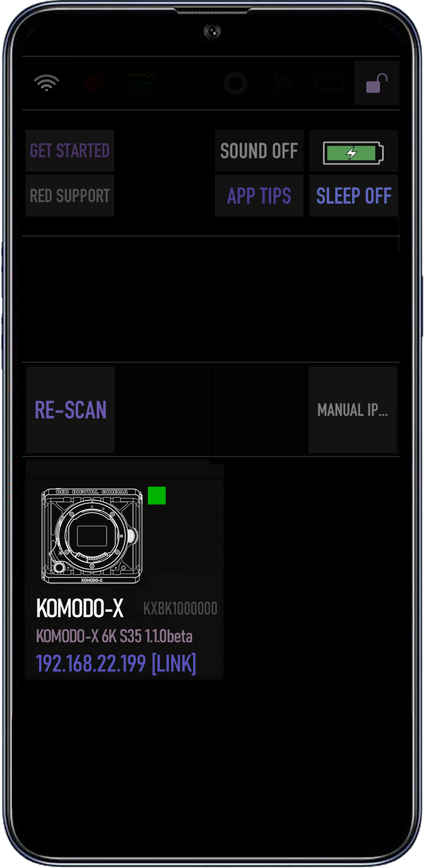Open RED SUPPORT page
Image resolution: width=424 pixels, height=868 pixels.
[x=70, y=196]
